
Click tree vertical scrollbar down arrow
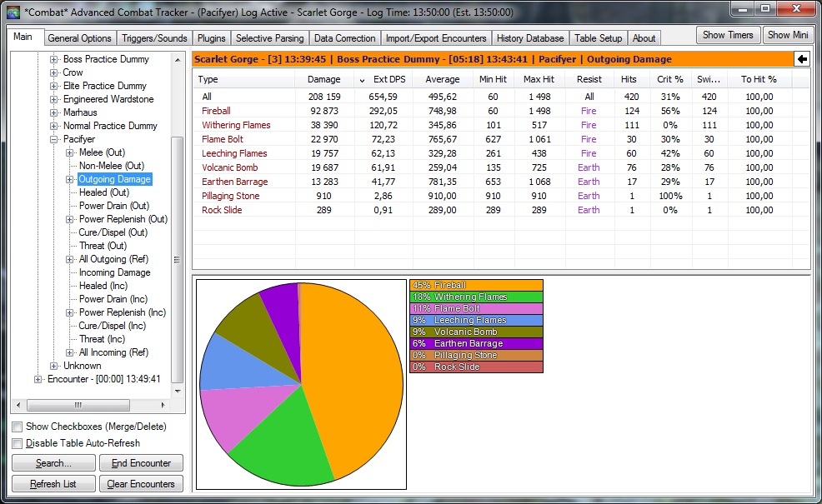178,392
